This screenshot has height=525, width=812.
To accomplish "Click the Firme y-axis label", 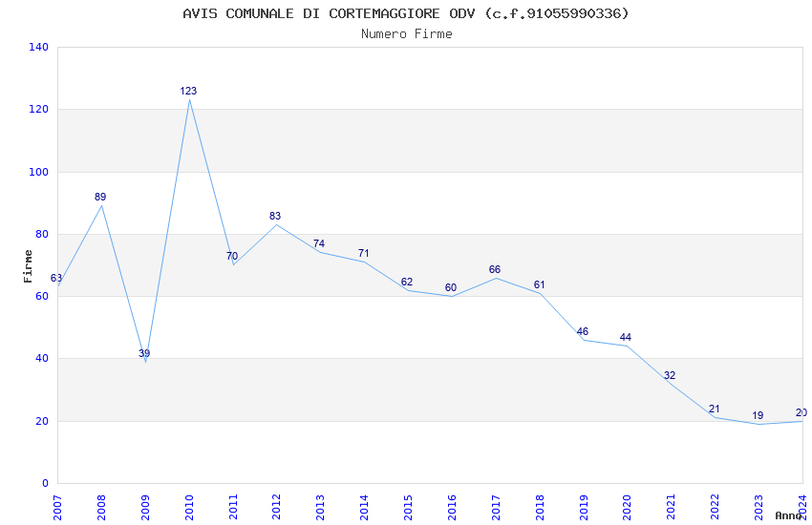I will (x=29, y=266).
